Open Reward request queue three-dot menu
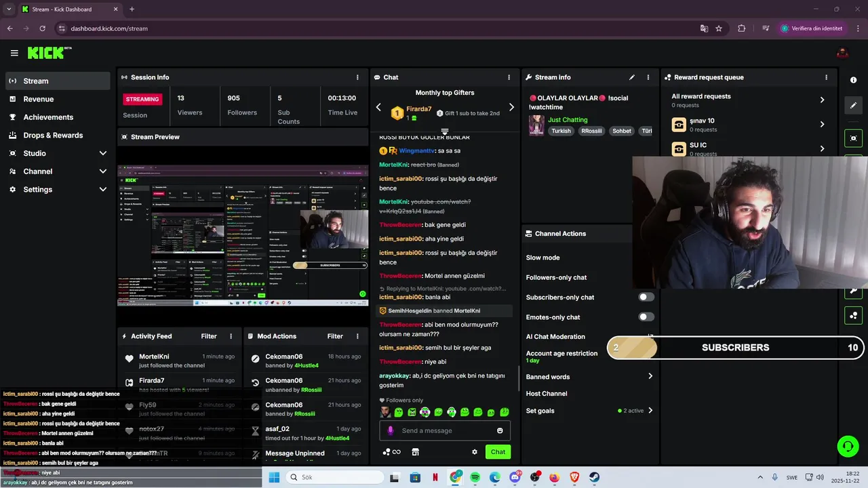868x488 pixels. point(826,77)
